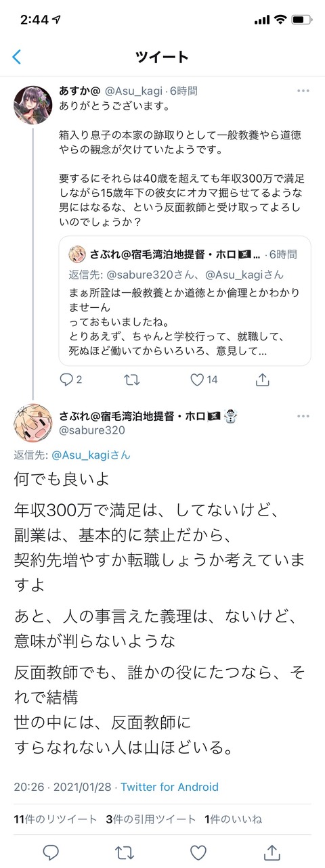The height and width of the screenshot is (868, 325).
Task: Tap the reply icon in bottom action bar
Action: 50,850
